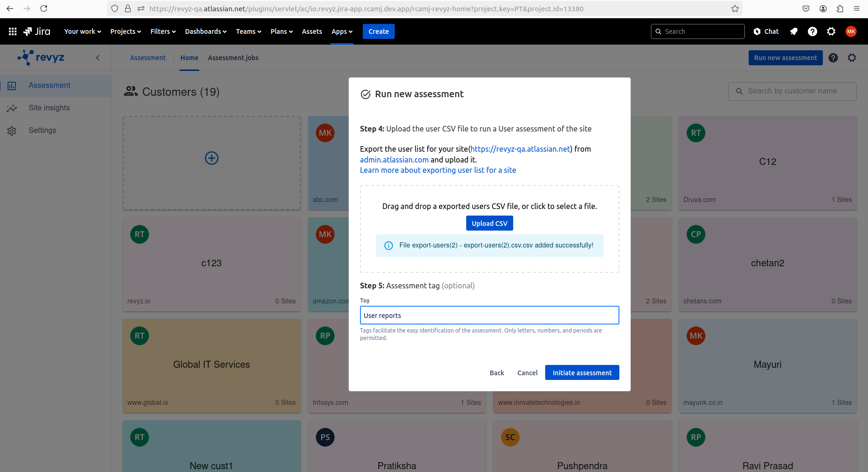The width and height of the screenshot is (868, 472).
Task: Click RT avatar on C12 card
Action: [696, 133]
